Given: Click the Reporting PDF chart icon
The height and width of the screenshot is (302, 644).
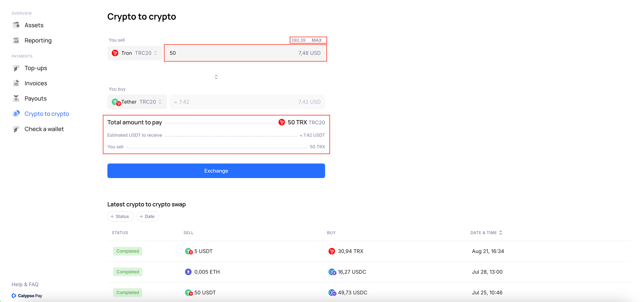Looking at the screenshot, I should [x=16, y=40].
